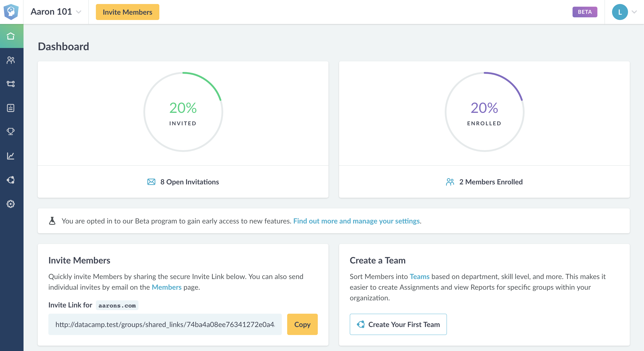The height and width of the screenshot is (351, 644).
Task: Expand the user account chevron
Action: click(x=634, y=12)
